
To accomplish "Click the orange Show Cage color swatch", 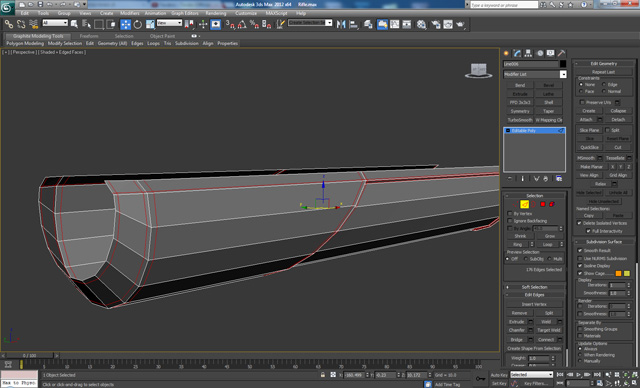I will coord(618,273).
